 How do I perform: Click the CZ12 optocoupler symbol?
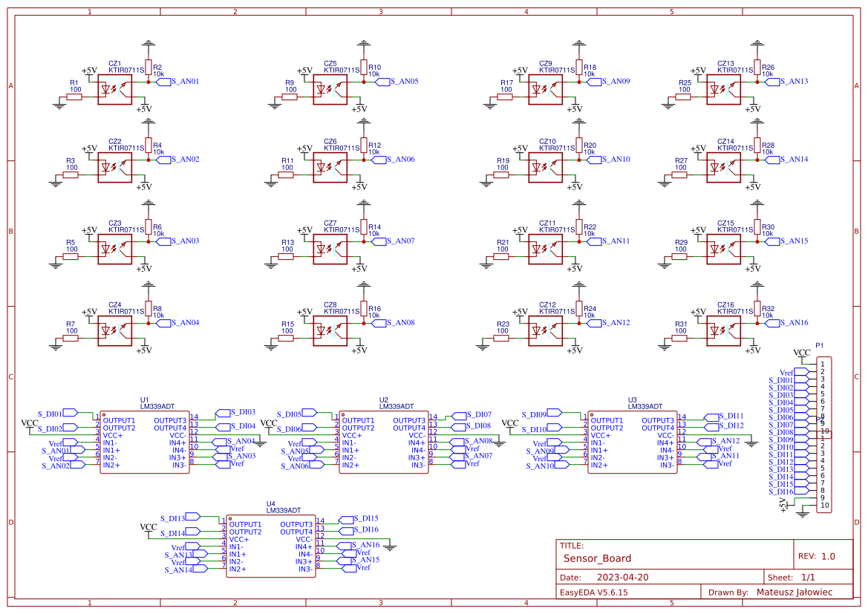click(544, 330)
